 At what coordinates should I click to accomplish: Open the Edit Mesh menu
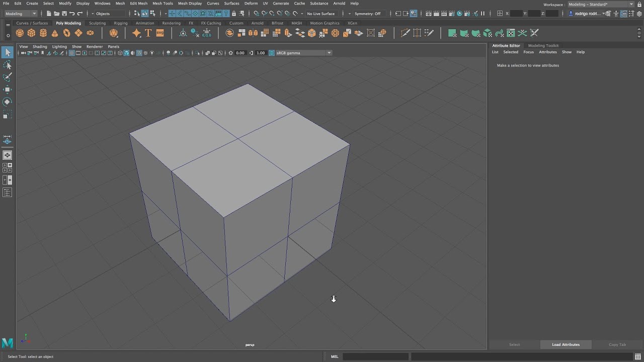139,3
